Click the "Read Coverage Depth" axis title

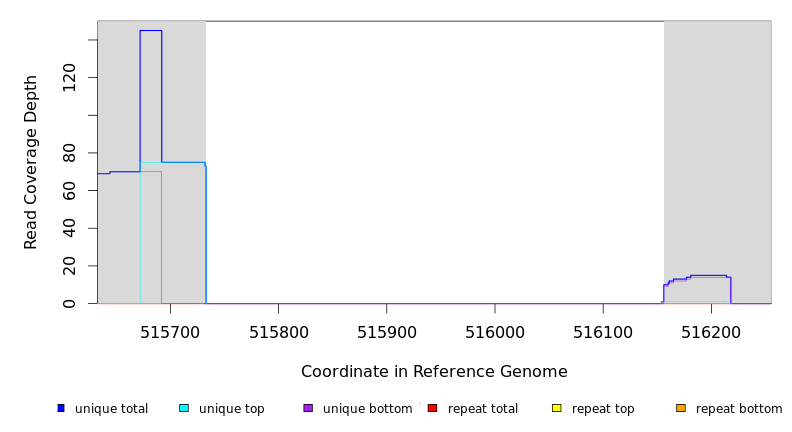31,162
